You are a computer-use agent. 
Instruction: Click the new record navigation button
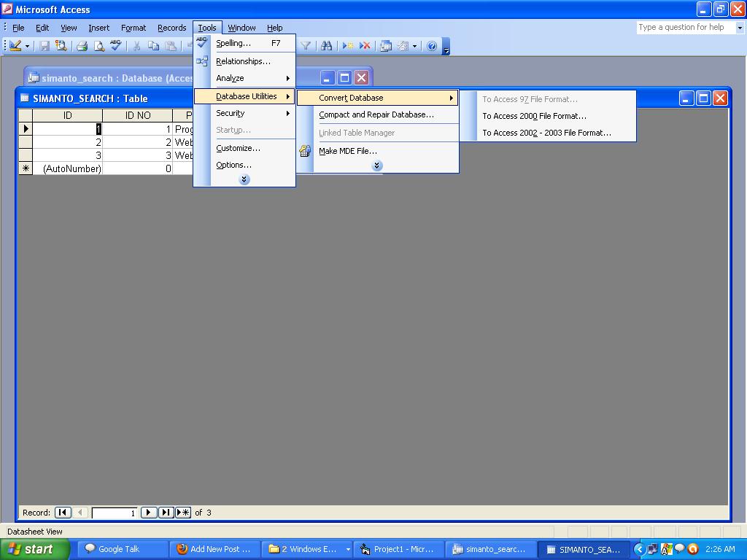tap(183, 513)
